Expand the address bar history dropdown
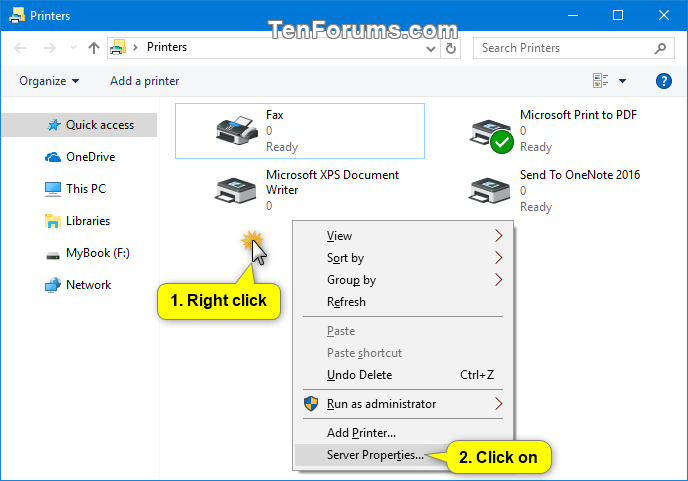The height and width of the screenshot is (481, 688). [431, 48]
